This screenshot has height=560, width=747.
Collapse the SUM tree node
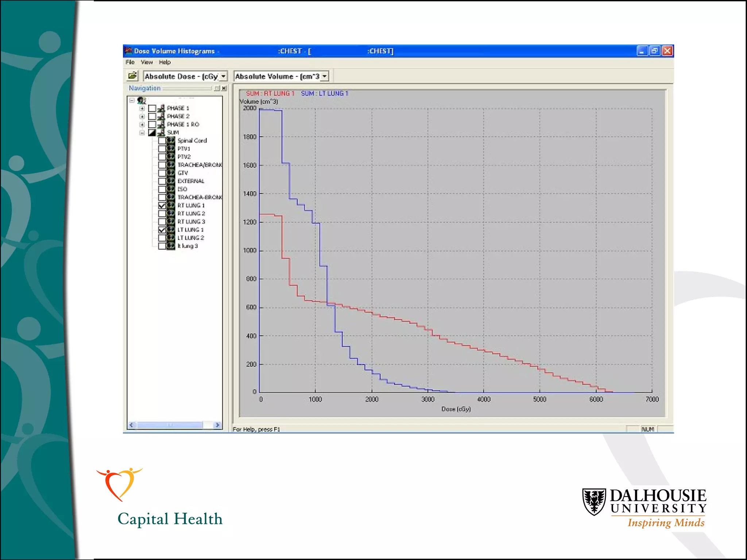click(142, 133)
